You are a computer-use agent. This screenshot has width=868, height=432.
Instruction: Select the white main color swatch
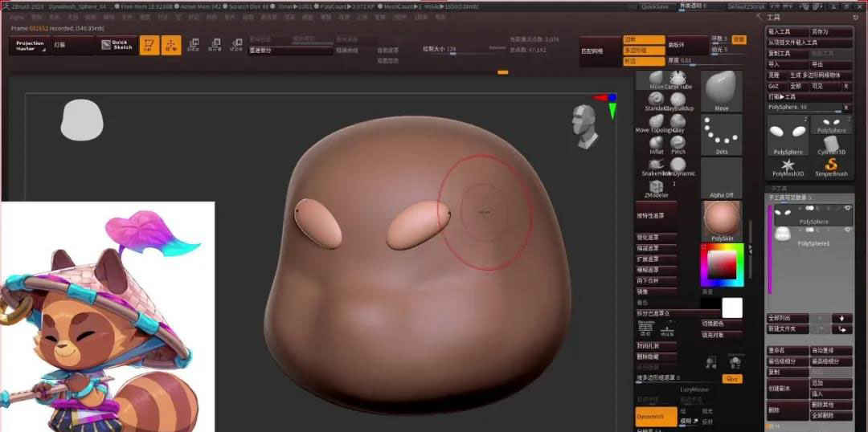(x=732, y=308)
